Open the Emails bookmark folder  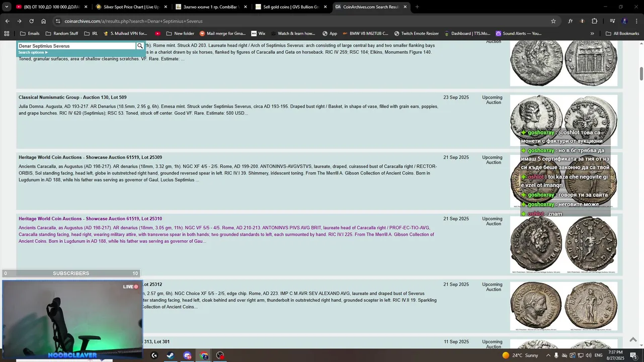coord(30,34)
